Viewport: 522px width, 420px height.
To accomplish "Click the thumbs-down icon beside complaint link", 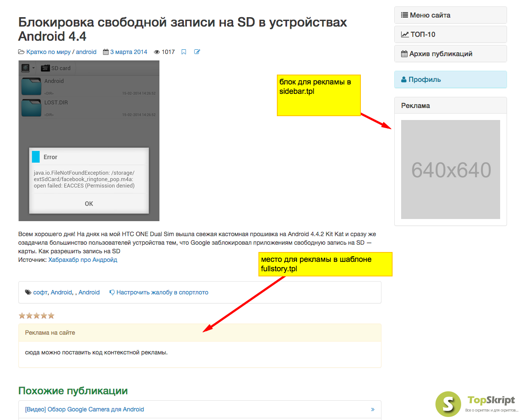I will 112,292.
